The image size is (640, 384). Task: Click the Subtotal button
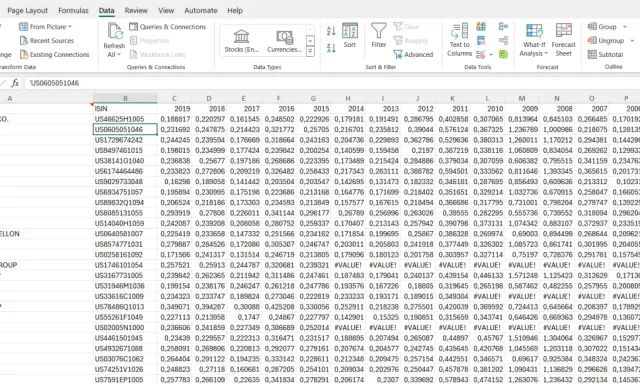click(605, 54)
